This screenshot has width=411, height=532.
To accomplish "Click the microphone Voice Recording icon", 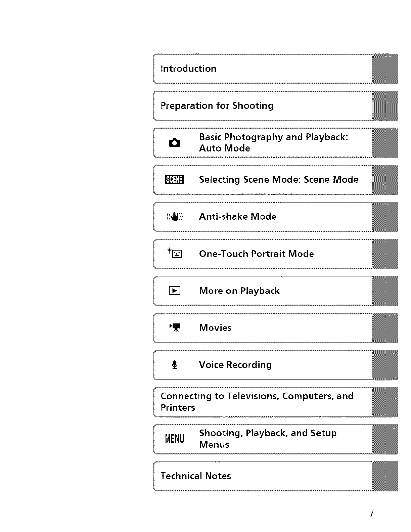I will (x=175, y=365).
